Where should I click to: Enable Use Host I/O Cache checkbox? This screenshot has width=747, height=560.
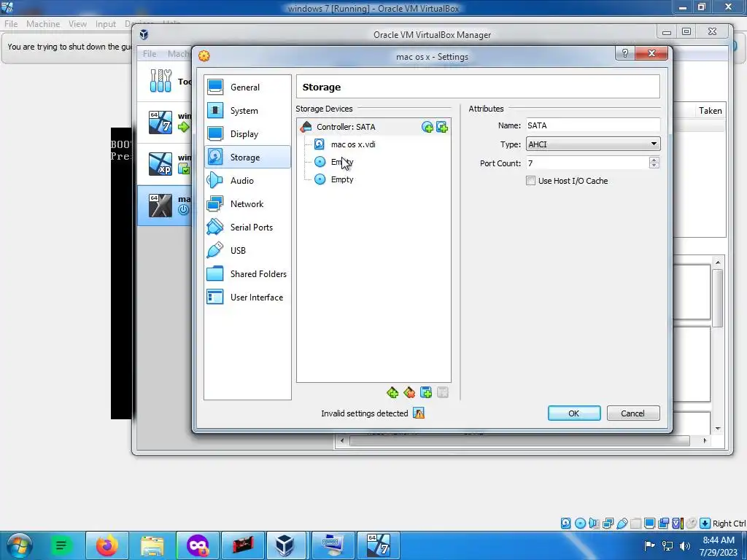tap(531, 181)
